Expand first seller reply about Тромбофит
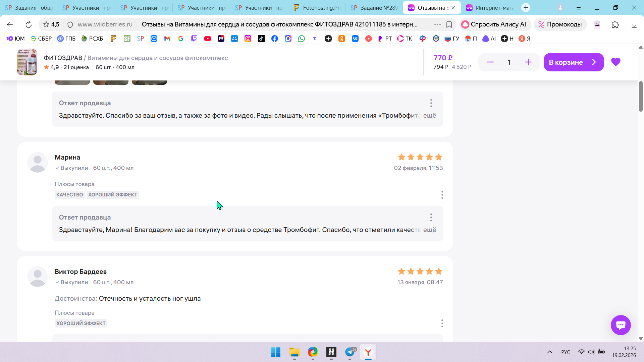This screenshot has height=362, width=644. (x=429, y=115)
